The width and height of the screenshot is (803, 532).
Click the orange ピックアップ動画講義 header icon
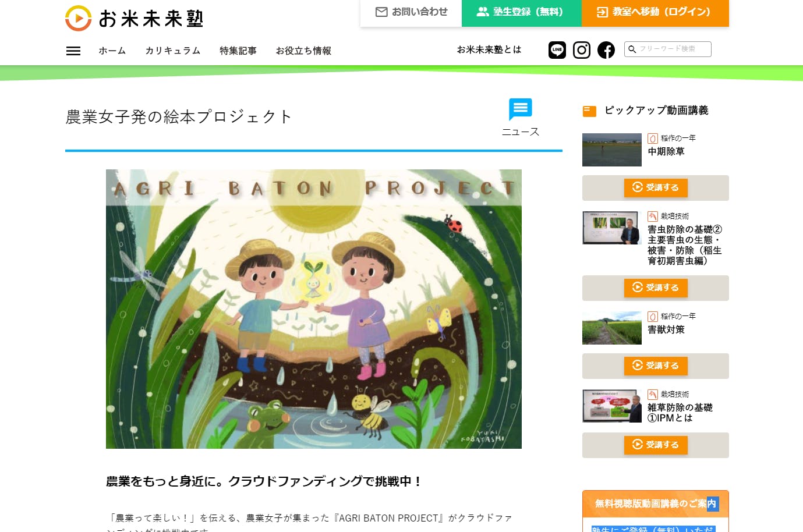tap(589, 111)
